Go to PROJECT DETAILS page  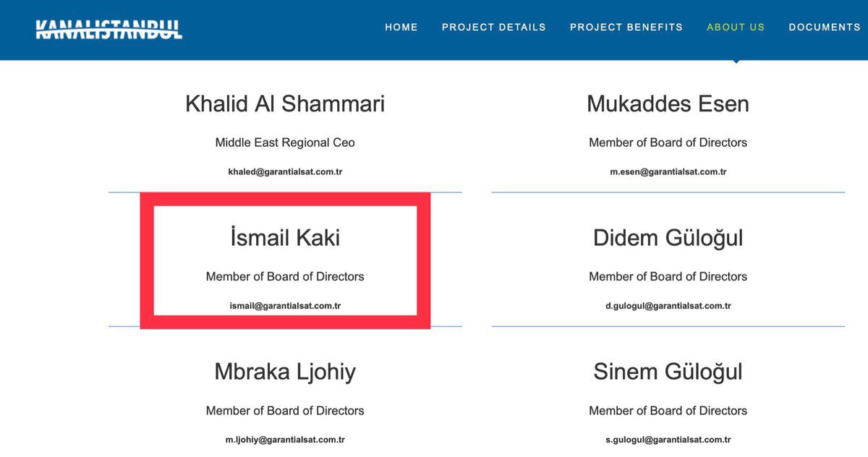pos(494,27)
